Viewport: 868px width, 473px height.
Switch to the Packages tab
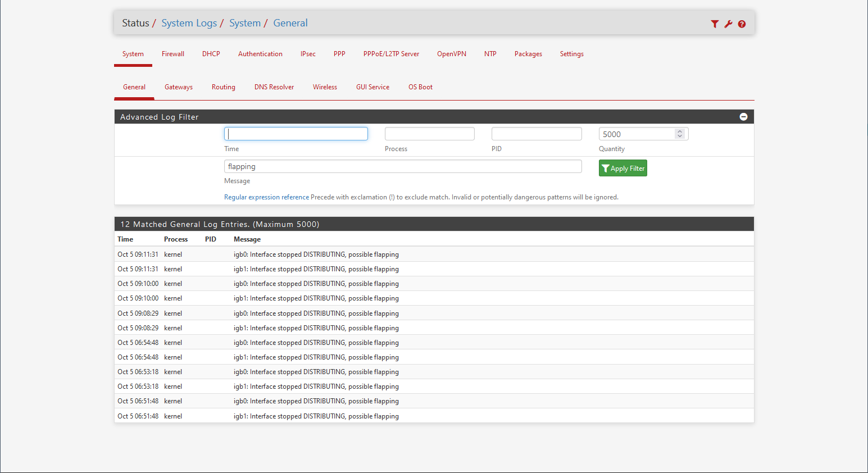(528, 54)
